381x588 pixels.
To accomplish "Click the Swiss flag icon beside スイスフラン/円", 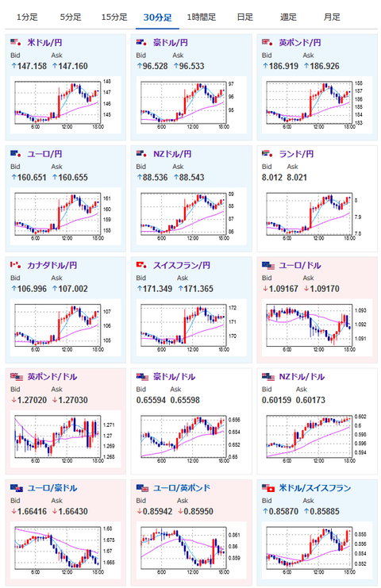I will pos(141,265).
